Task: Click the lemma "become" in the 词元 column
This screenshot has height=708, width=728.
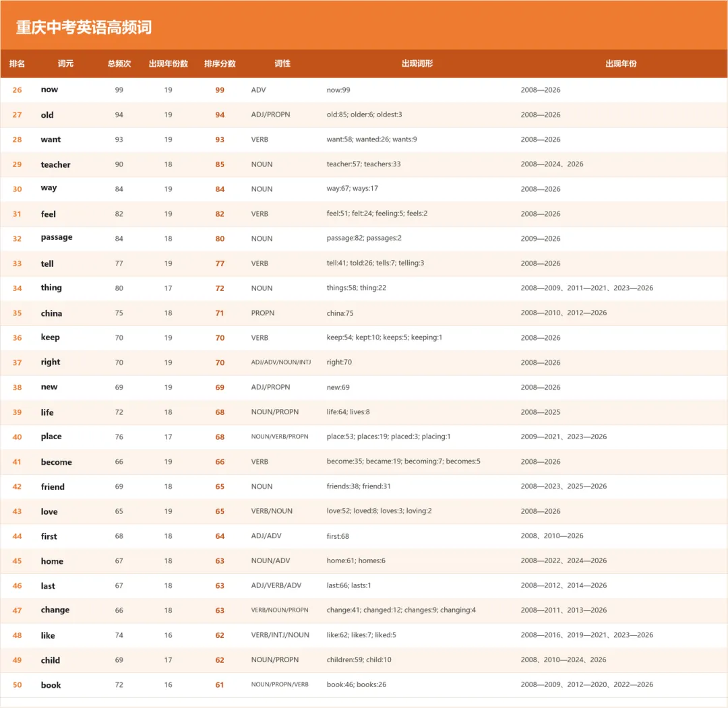Action: pos(56,462)
